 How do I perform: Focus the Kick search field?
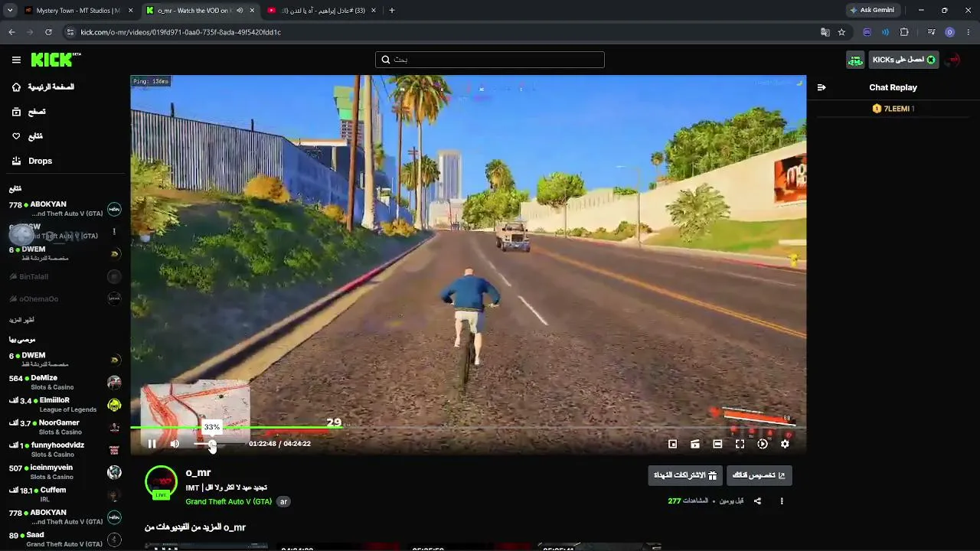tap(490, 60)
